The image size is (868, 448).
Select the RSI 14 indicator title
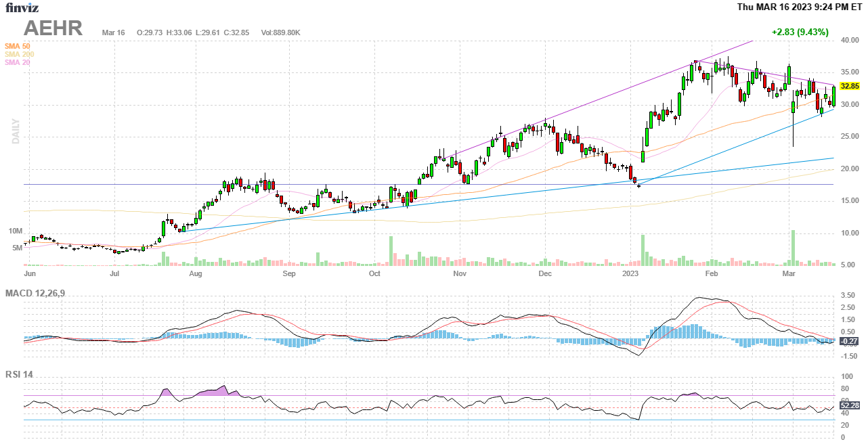click(x=19, y=374)
